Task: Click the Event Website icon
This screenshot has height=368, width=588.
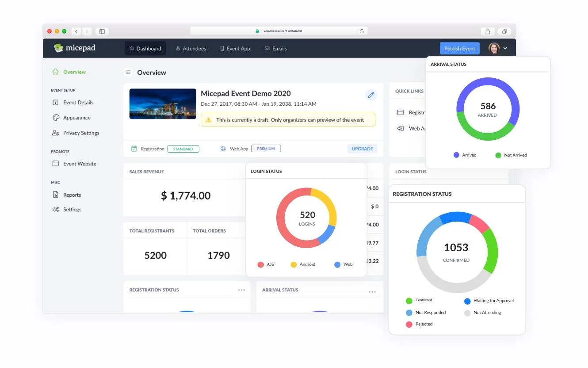Action: (56, 163)
